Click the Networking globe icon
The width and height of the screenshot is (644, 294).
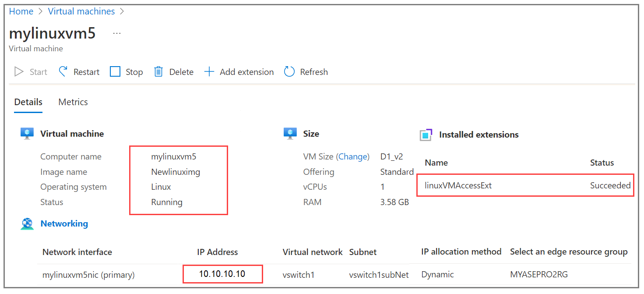(x=27, y=224)
